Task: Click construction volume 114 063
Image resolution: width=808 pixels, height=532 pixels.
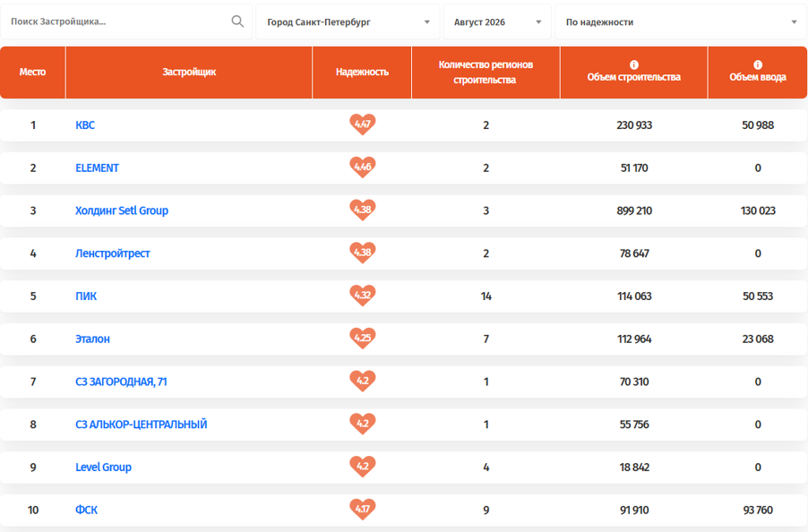Action: [634, 296]
